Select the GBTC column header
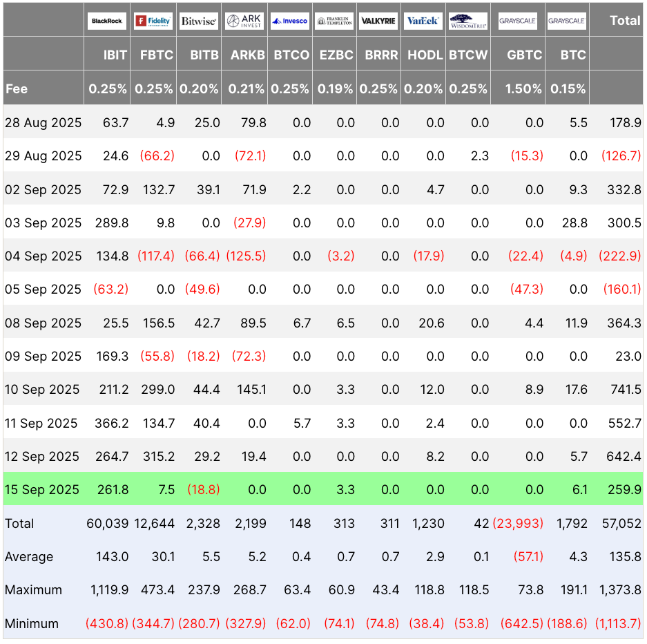The height and width of the screenshot is (644, 647). [525, 55]
